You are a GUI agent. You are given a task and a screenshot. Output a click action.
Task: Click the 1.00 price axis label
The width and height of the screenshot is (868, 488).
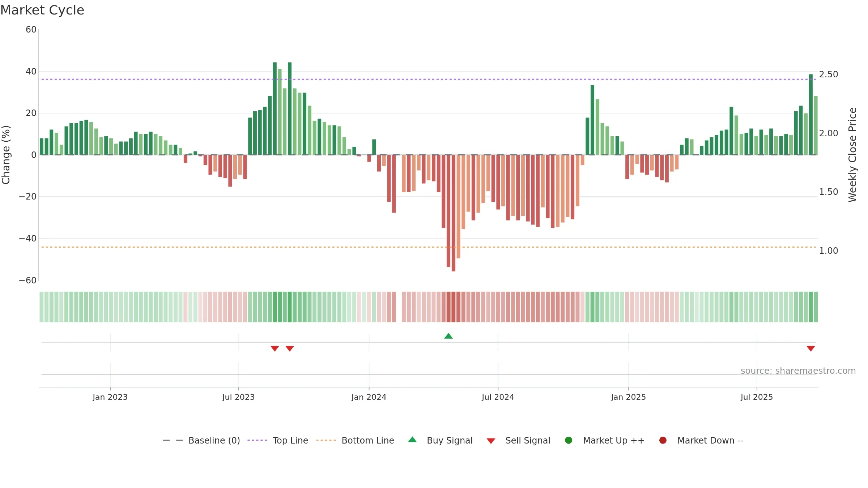[x=829, y=251]
